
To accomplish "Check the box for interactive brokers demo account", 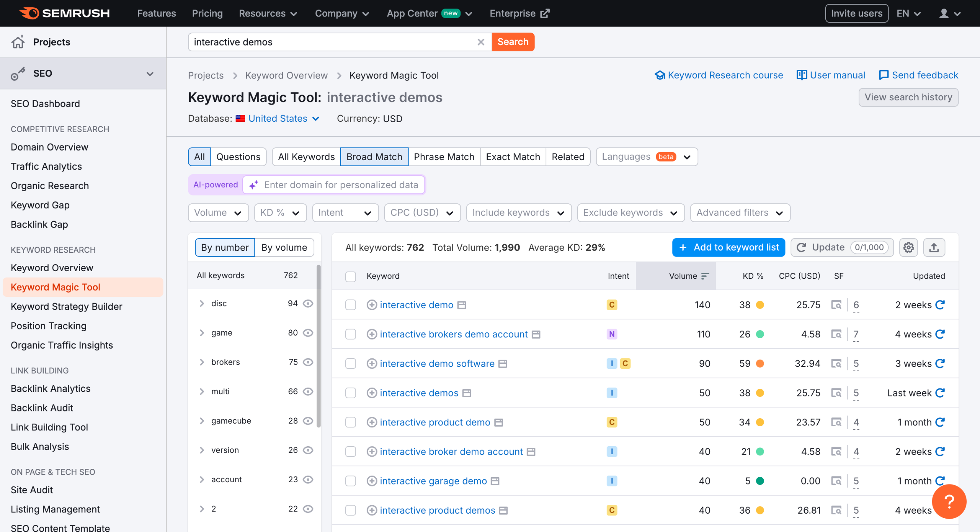I will point(350,334).
